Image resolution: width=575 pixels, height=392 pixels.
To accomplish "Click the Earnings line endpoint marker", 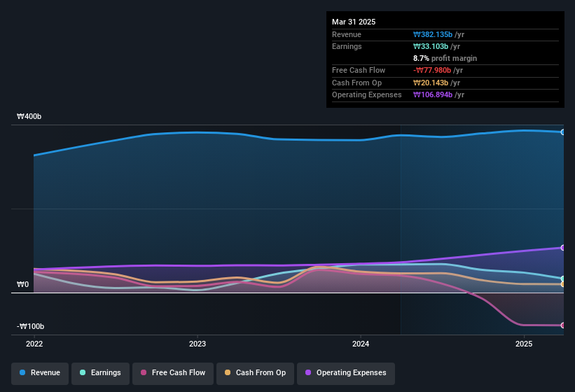I will [x=563, y=279].
